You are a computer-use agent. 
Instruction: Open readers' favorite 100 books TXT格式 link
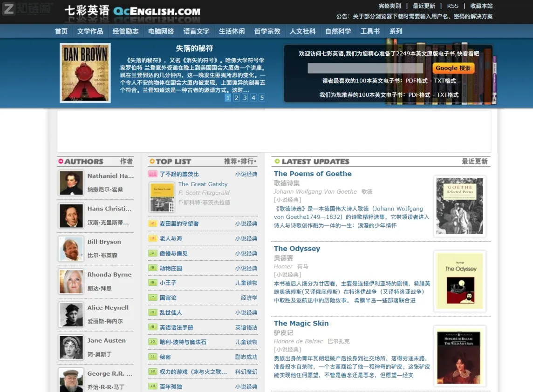click(444, 81)
